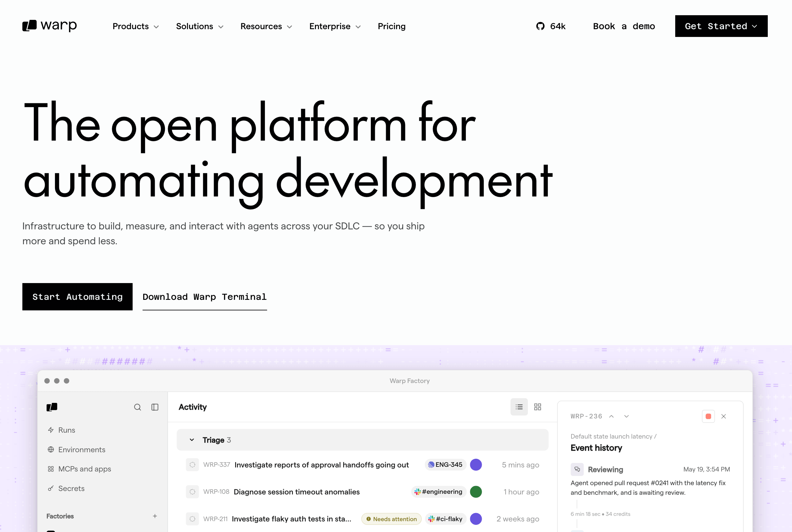Image resolution: width=792 pixels, height=532 pixels.
Task: Click the 'Warp Factory' window title
Action: tap(409, 381)
